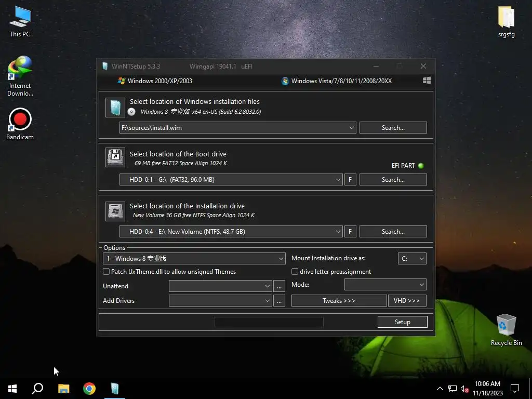The image size is (532, 399).
Task: Launch Bandicam desktop shortcut
Action: (x=20, y=124)
